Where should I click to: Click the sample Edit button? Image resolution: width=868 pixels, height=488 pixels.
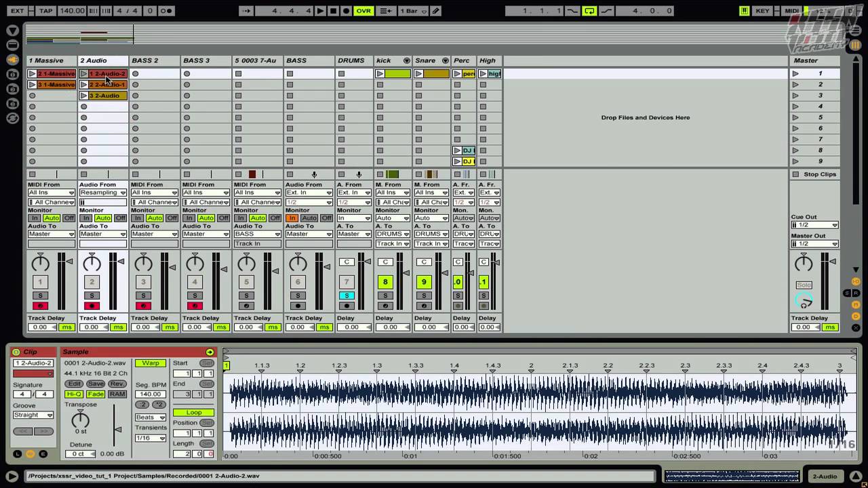[x=75, y=384]
